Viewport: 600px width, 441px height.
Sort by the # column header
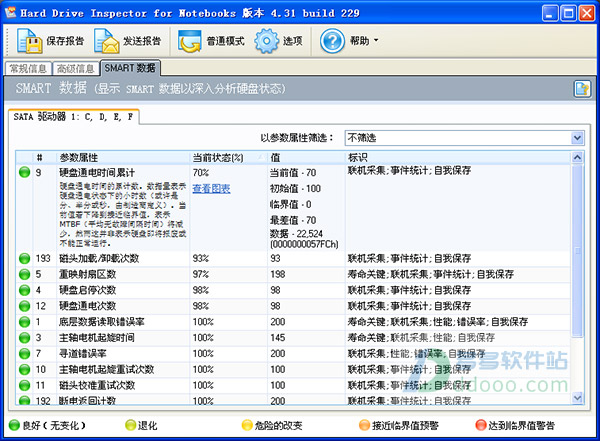[x=39, y=157]
